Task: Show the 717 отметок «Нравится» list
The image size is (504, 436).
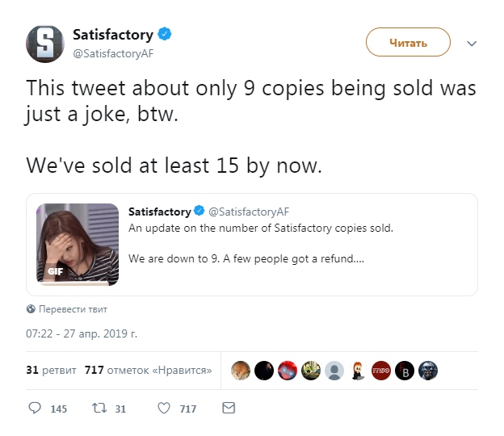Action: click(148, 371)
